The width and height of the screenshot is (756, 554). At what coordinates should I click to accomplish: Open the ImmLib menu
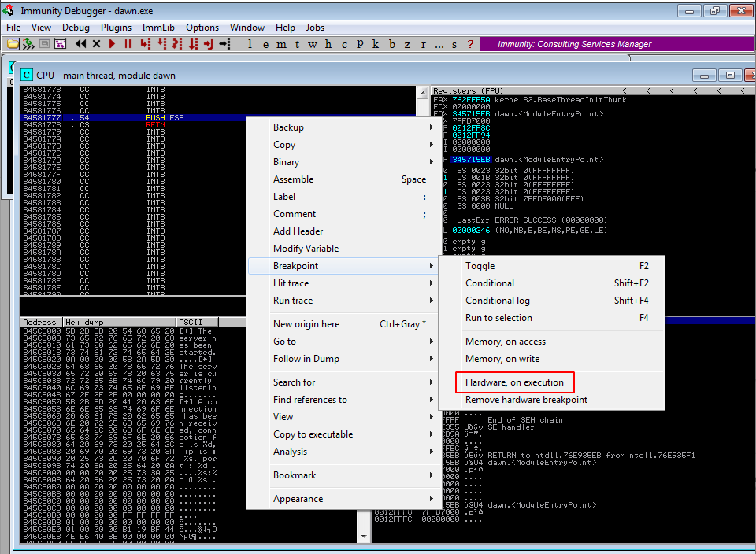pyautogui.click(x=158, y=28)
